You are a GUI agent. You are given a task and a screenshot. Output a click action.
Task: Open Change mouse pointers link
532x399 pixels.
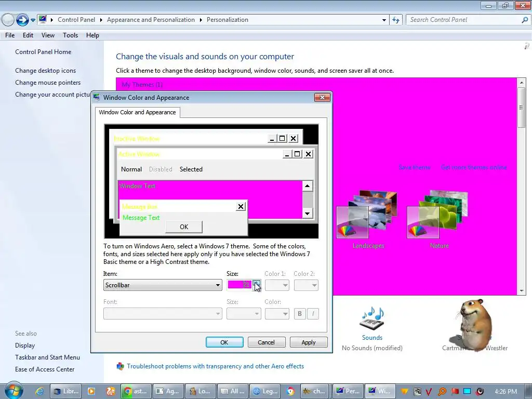click(48, 83)
